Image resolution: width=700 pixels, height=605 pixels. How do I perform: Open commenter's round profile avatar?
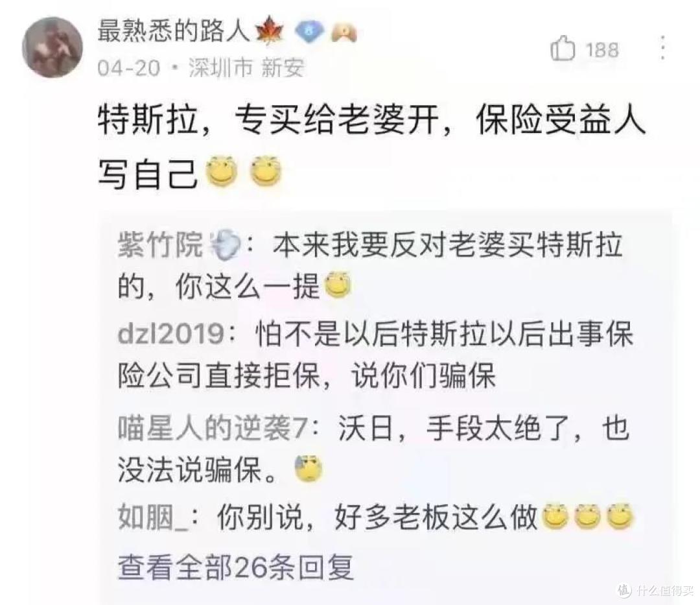tap(52, 47)
